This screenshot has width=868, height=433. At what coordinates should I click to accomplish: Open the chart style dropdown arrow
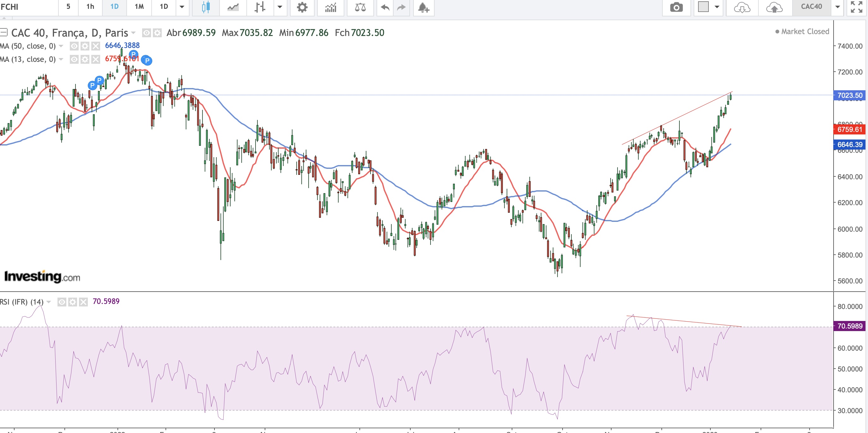click(x=280, y=7)
